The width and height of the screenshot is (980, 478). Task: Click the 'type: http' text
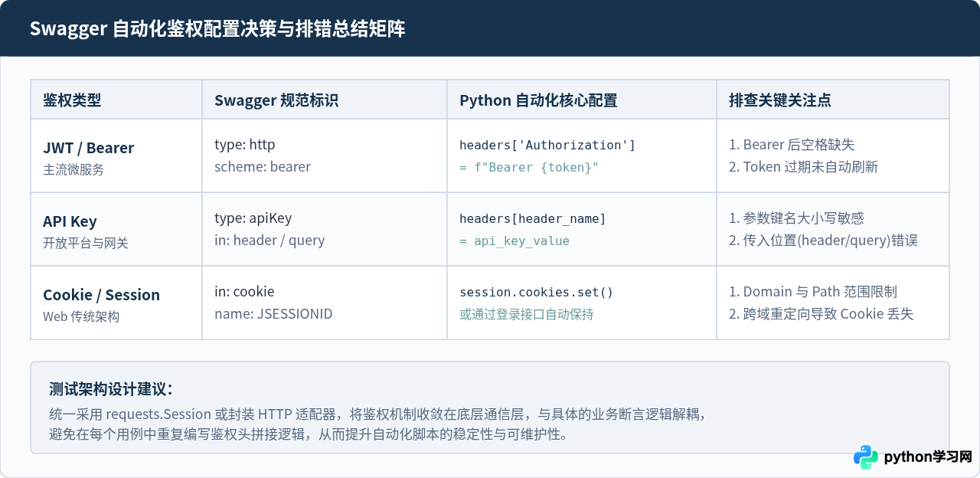tap(245, 145)
